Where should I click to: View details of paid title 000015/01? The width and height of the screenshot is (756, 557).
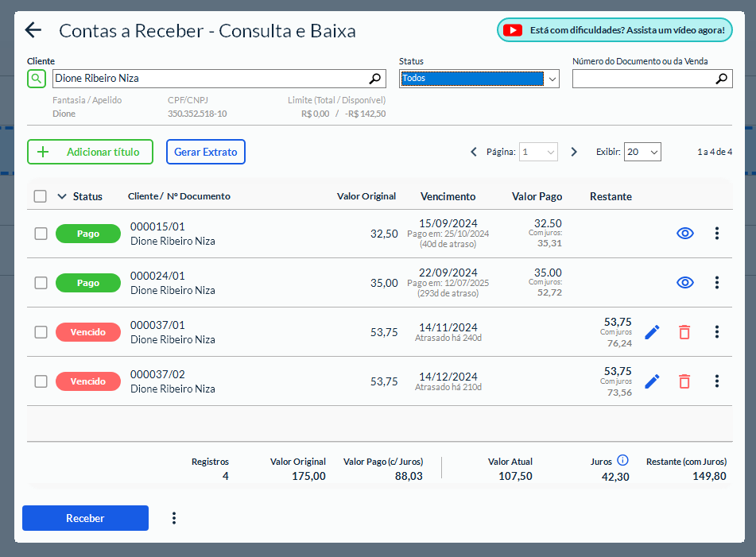tap(684, 234)
